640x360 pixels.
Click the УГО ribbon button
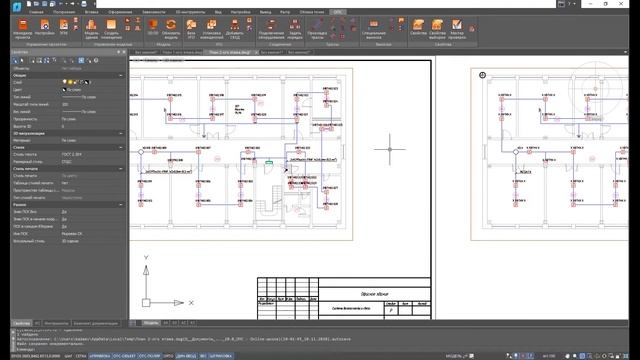tap(64, 27)
